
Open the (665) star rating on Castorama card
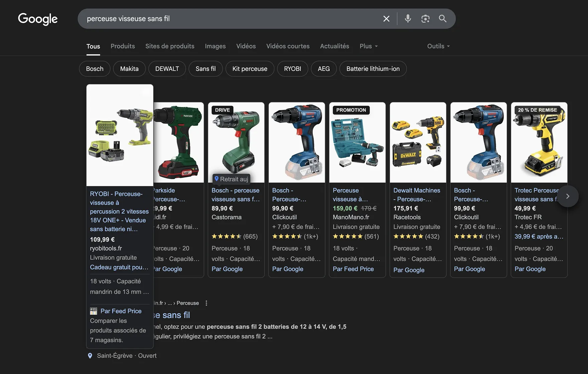(x=235, y=236)
